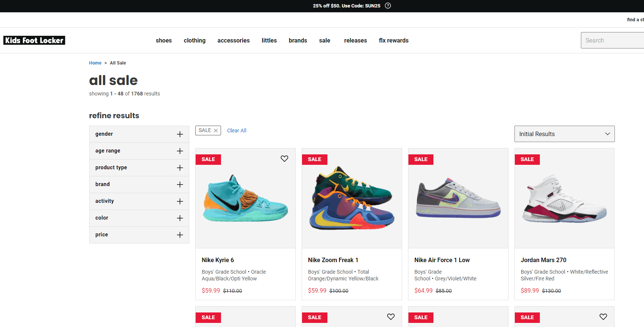
Task: Remove the SALE filter with the X
Action: coord(216,131)
